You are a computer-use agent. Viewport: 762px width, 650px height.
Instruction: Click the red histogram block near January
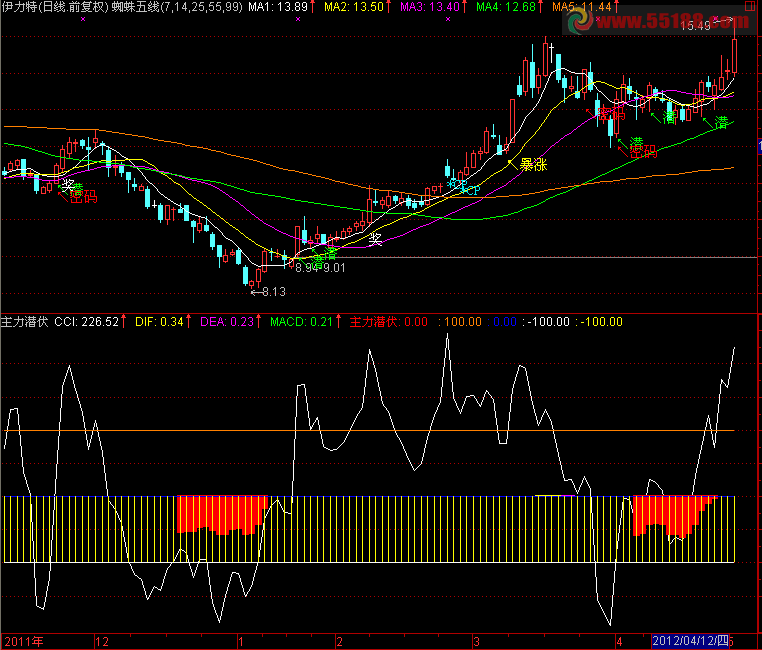click(x=220, y=514)
